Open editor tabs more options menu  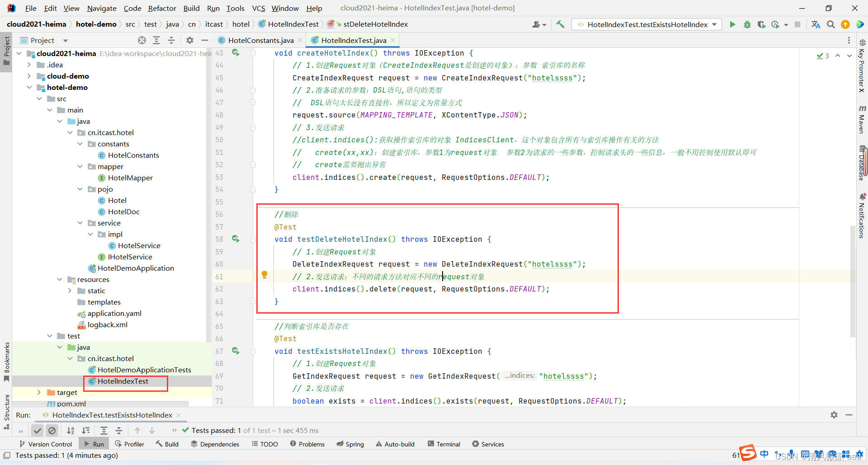point(849,40)
